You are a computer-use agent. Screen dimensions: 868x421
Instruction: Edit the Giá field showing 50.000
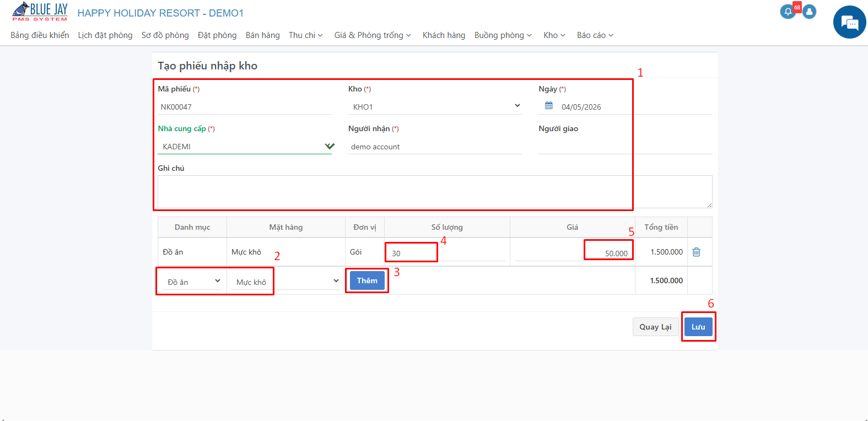572,253
